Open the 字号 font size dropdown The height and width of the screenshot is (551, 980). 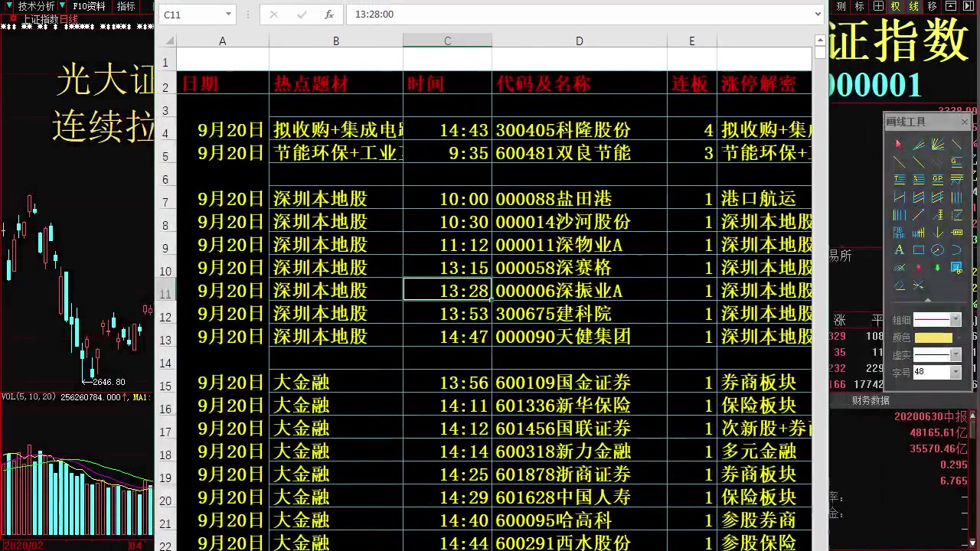955,372
